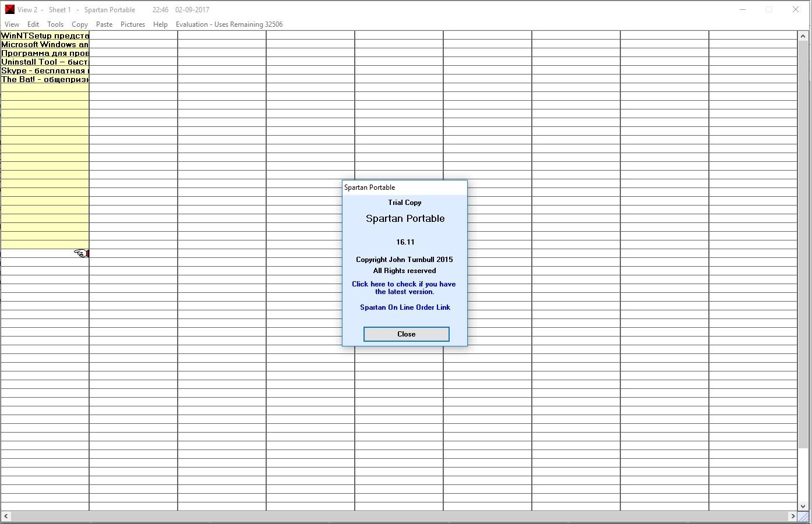Close the Spartan Portable about dialog
The image size is (812, 524).
pos(407,334)
